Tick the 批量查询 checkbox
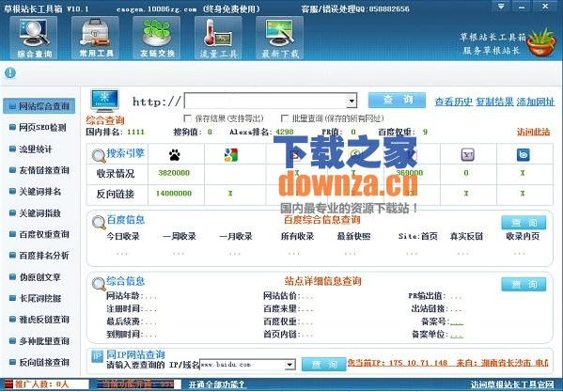The width and height of the screenshot is (563, 392). pos(285,118)
